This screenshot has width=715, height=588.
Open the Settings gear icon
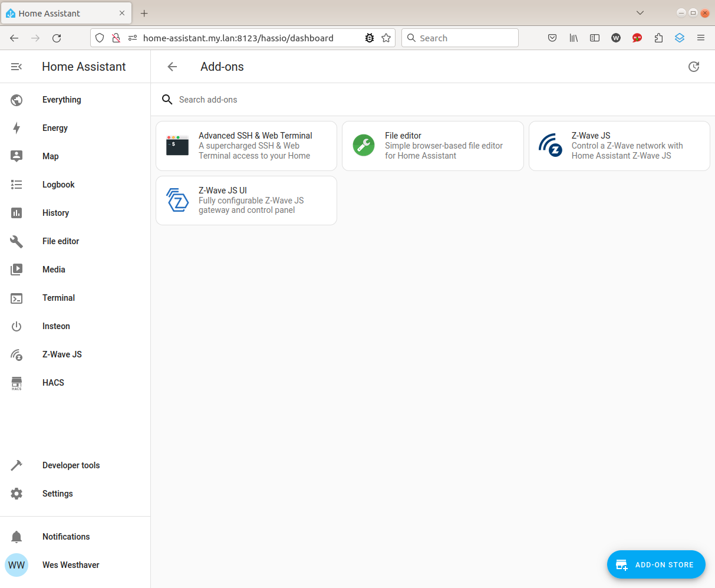(x=17, y=494)
